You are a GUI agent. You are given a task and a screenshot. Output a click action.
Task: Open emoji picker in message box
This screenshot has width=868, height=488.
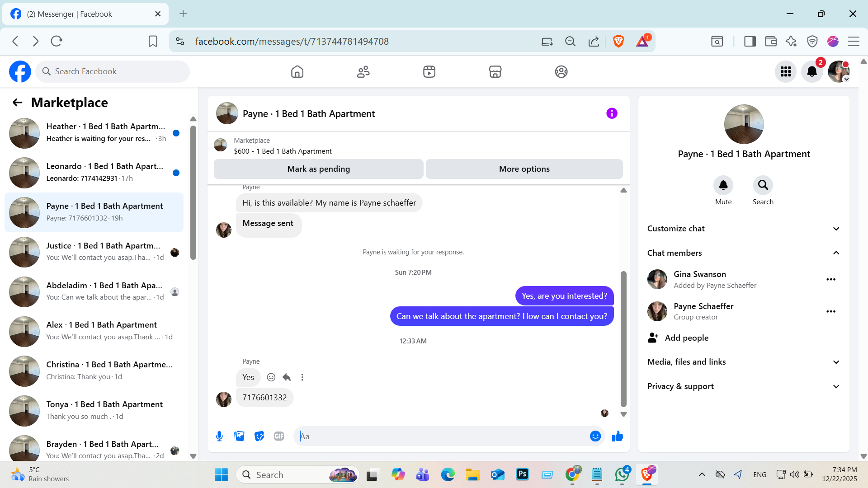tap(595, 436)
